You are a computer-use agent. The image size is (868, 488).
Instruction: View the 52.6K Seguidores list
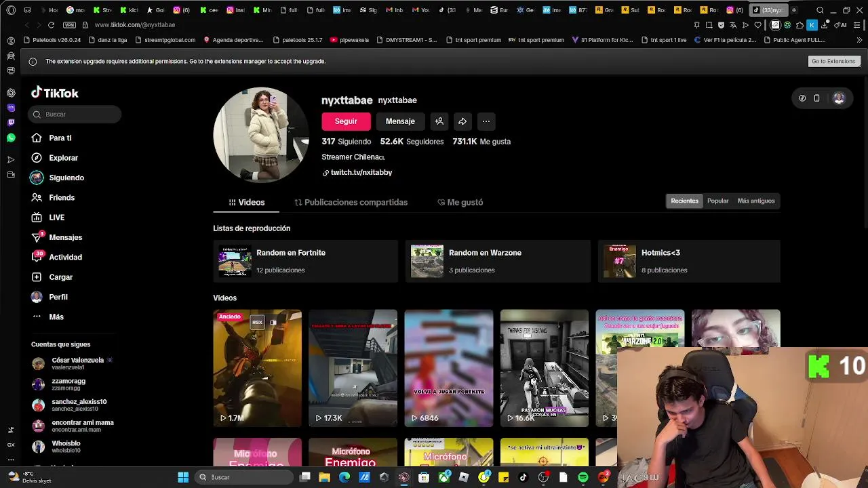[x=412, y=142]
